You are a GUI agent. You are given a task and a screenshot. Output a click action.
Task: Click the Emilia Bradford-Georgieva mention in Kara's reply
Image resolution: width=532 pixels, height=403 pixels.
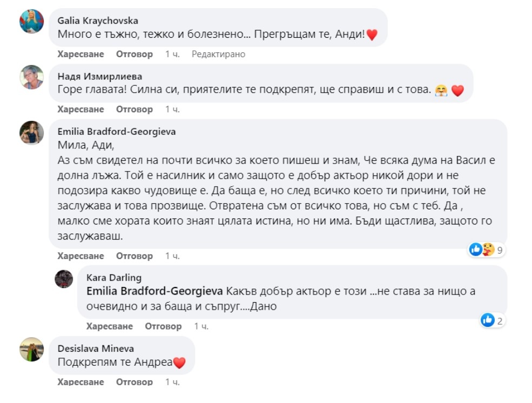coord(154,291)
